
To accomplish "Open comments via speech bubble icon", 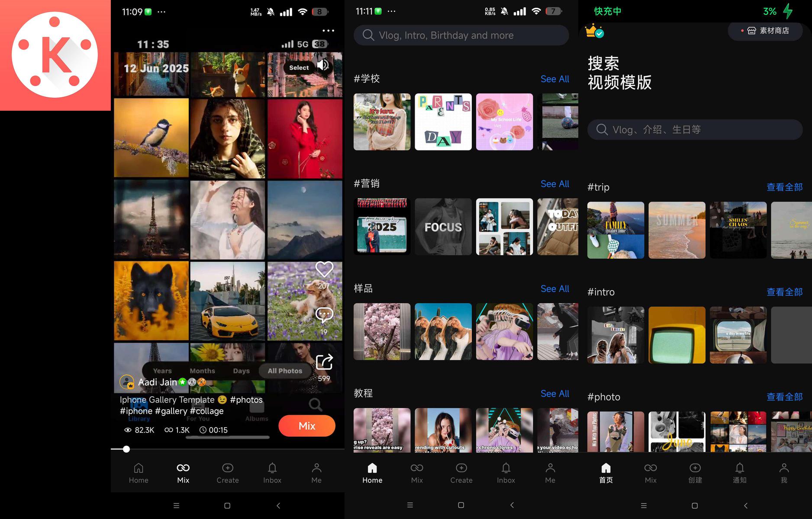I will point(324,315).
